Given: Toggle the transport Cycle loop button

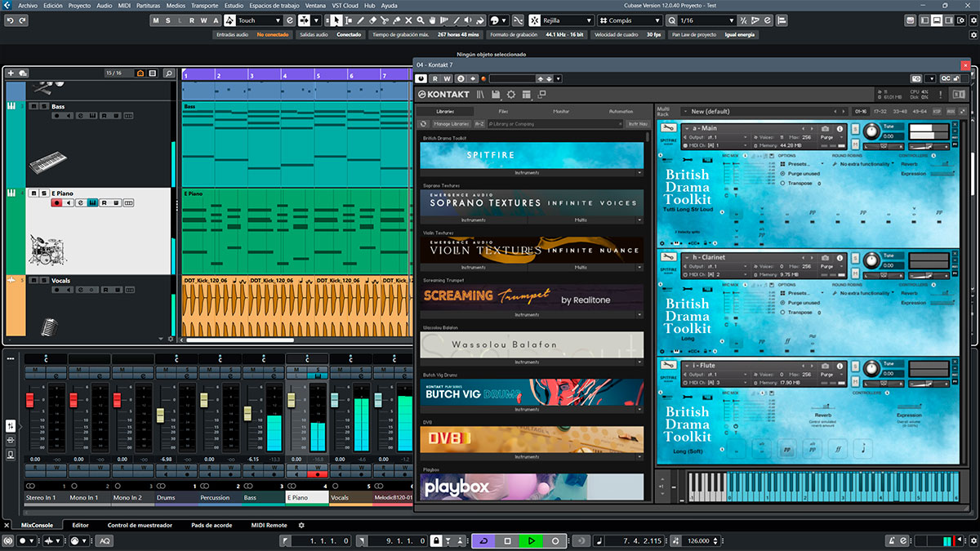Looking at the screenshot, I should click(483, 540).
